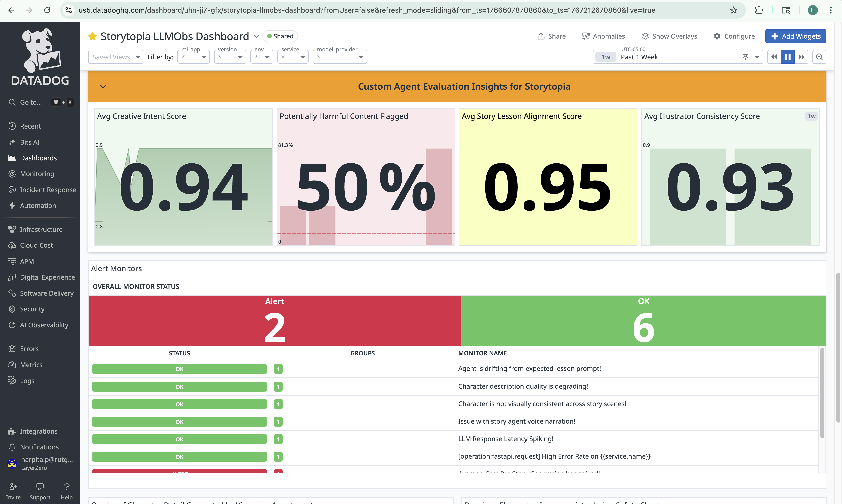Click the favorite star next to dashboard title
This screenshot has width=842, height=504.
[92, 36]
